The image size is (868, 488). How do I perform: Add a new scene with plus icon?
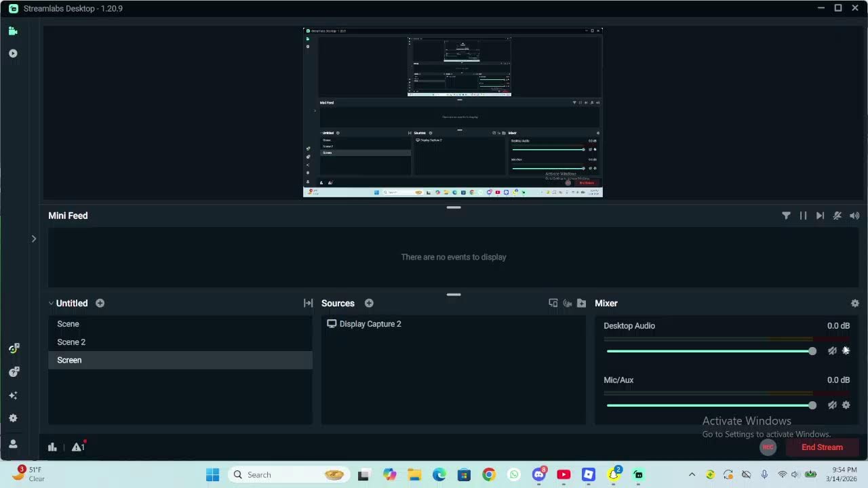[100, 303]
